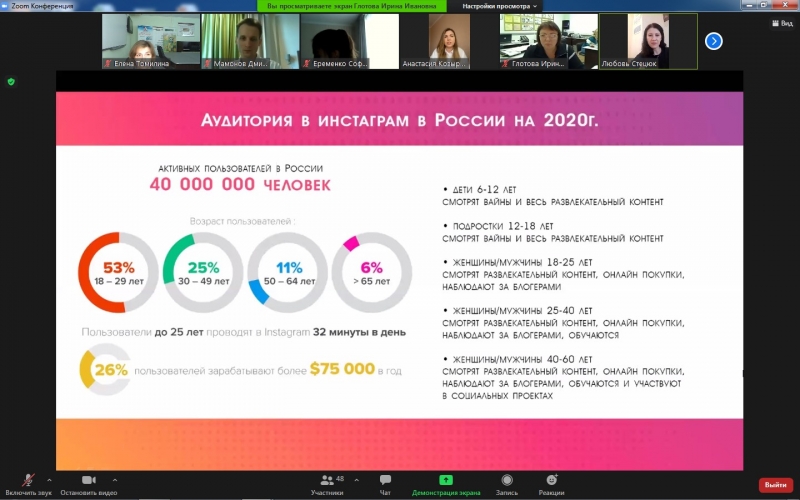The image size is (800, 500).
Task: Click the $75 000 amount text
Action: click(x=342, y=369)
